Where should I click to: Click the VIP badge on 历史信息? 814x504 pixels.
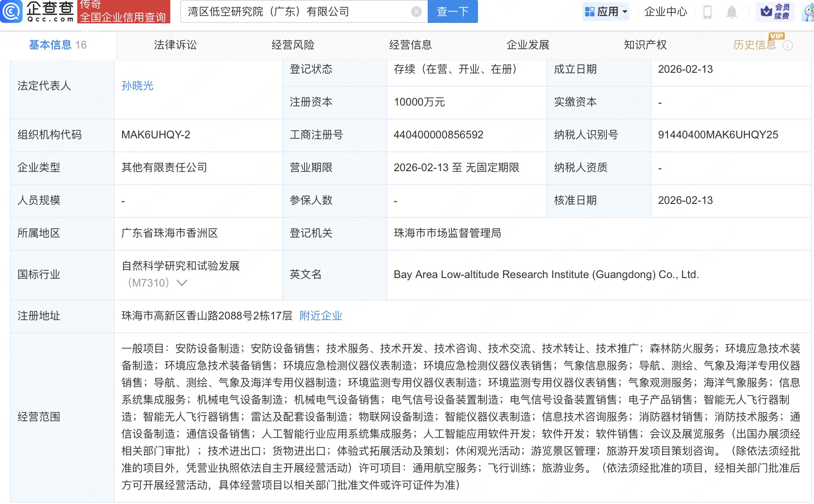777,37
